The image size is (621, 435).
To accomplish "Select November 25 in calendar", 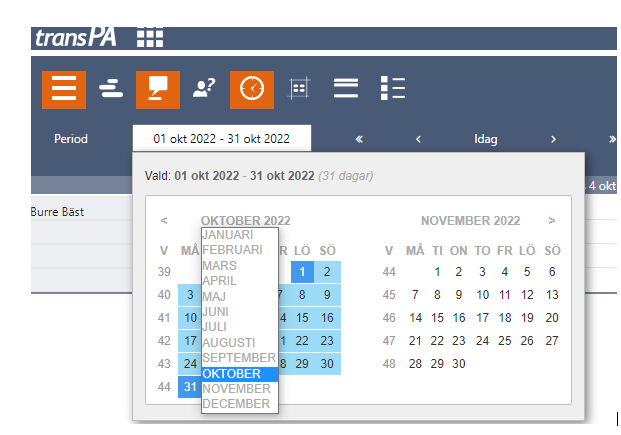I will (x=505, y=341).
